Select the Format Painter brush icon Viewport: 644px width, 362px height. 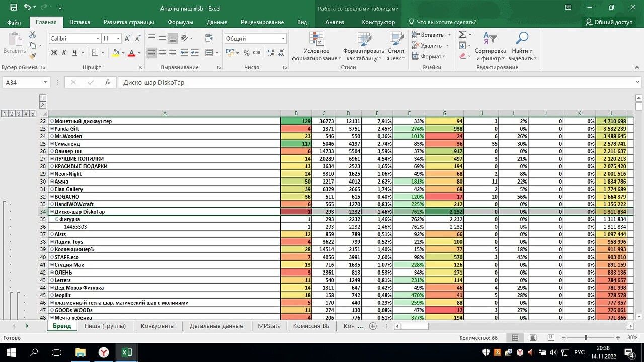[33, 56]
